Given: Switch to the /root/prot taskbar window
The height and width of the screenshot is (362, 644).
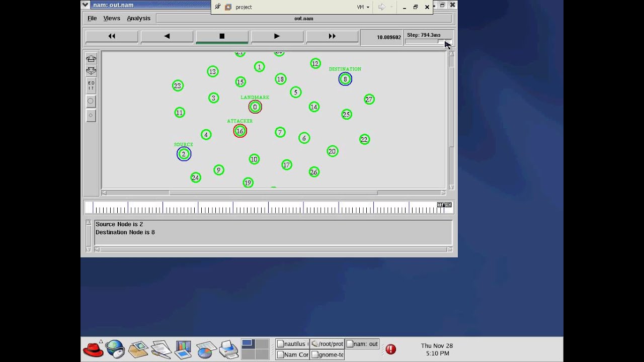Looking at the screenshot, I should 327,344.
